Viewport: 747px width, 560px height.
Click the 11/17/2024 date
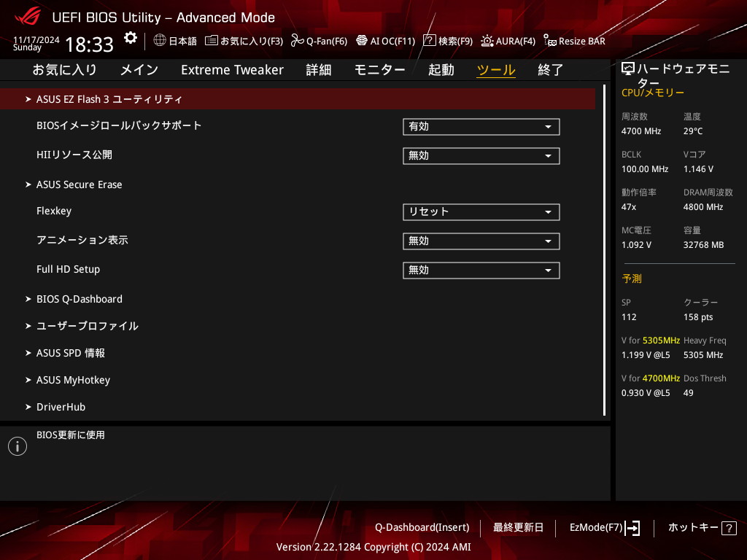pos(36,40)
